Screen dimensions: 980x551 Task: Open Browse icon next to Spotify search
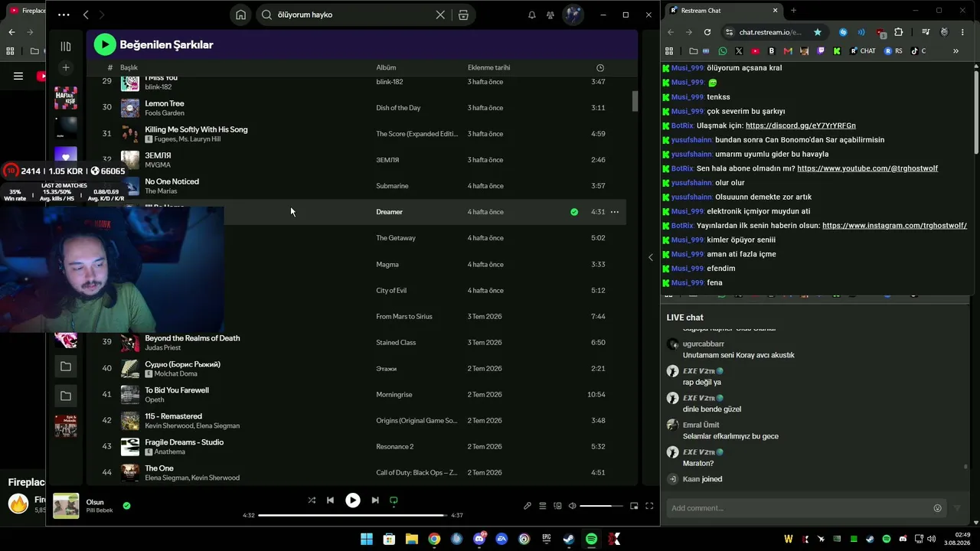coord(463,15)
